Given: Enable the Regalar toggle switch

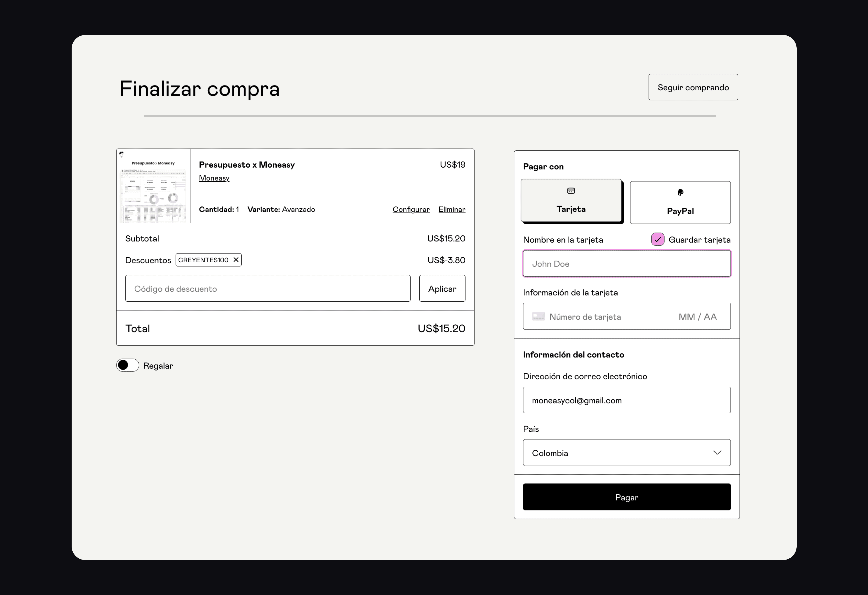Looking at the screenshot, I should point(127,365).
